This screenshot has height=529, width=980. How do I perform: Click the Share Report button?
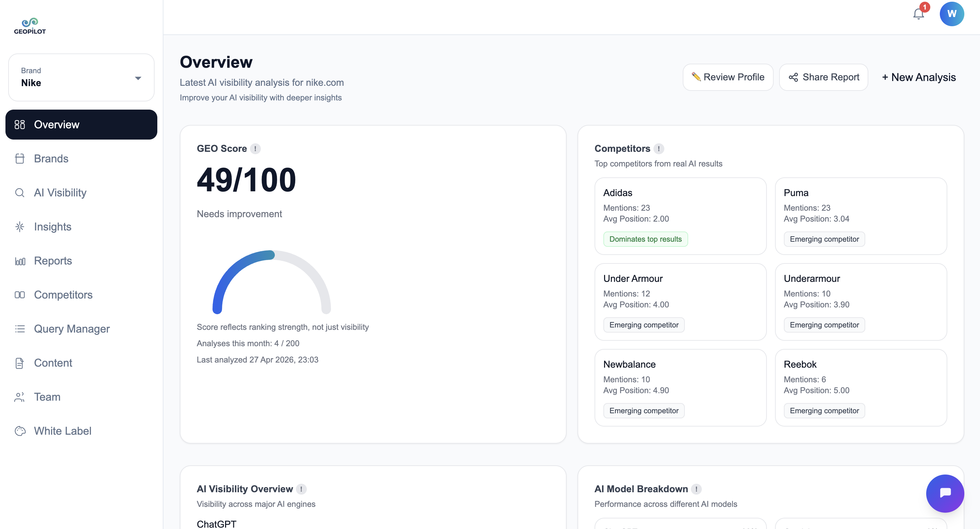(x=823, y=77)
